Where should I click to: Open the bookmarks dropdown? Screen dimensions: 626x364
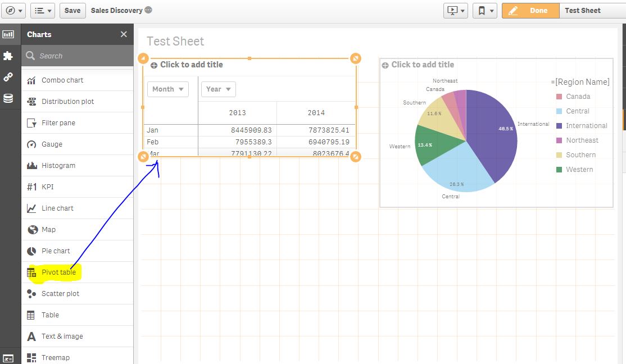point(484,10)
